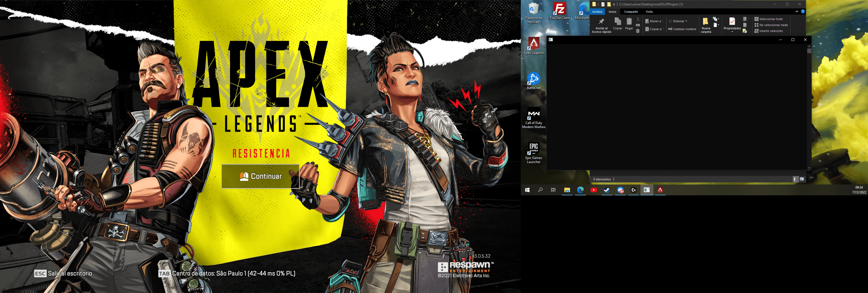Click the paste shortcut icon in ribbon
This screenshot has width=868, height=293.
point(638,31)
